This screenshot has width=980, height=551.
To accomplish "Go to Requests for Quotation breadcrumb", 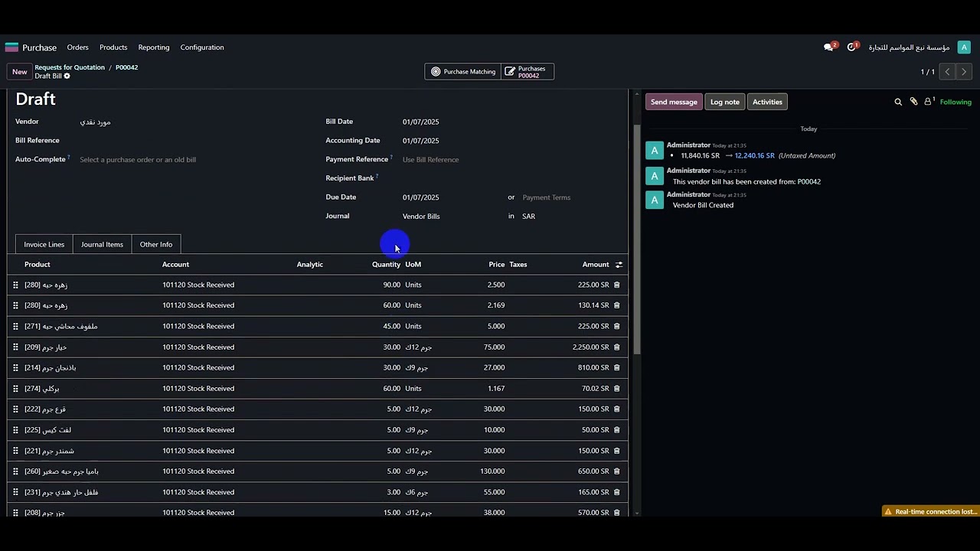I will tap(70, 67).
